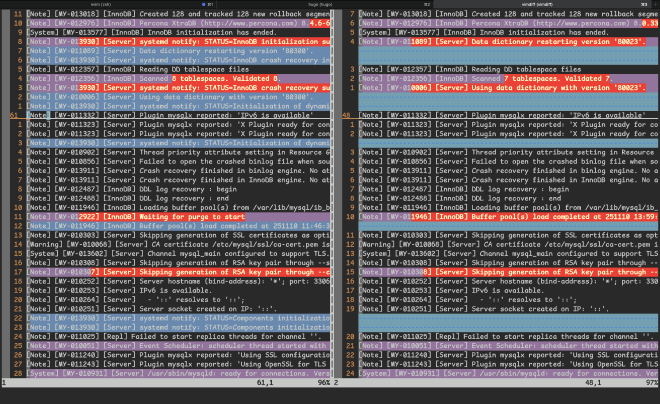
Task: Click left pane line 'Percona XtraDB' version note
Action: point(178,23)
